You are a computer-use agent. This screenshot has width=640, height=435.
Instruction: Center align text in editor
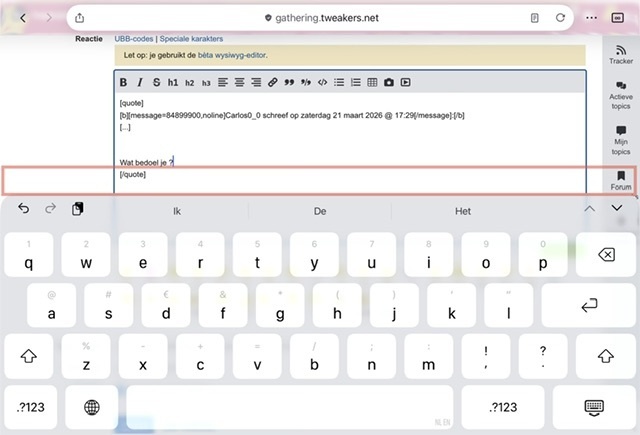pyautogui.click(x=239, y=82)
